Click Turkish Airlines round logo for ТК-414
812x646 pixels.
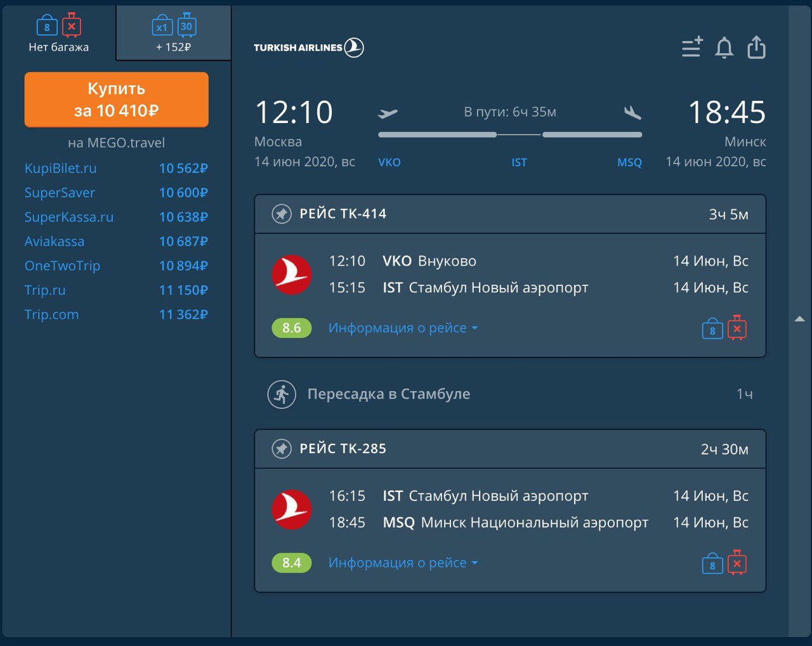[x=291, y=275]
